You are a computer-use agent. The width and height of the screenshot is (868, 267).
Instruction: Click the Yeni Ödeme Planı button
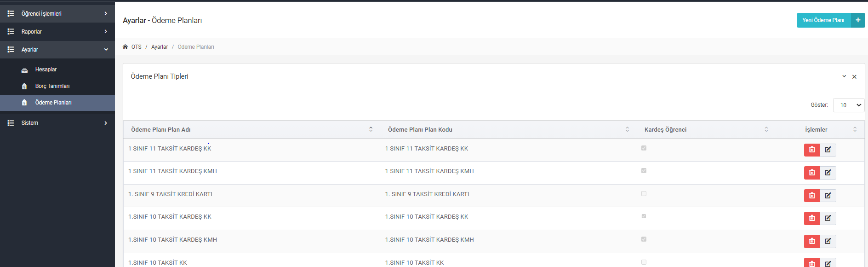pos(823,20)
